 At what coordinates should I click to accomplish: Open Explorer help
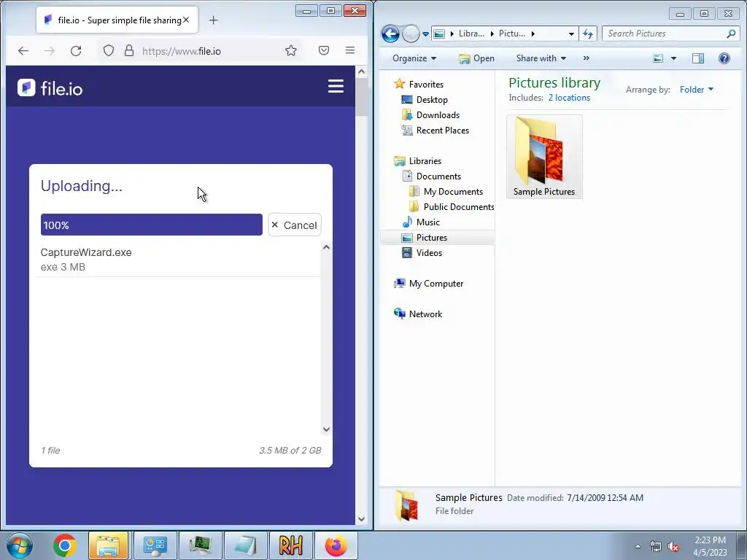724,58
